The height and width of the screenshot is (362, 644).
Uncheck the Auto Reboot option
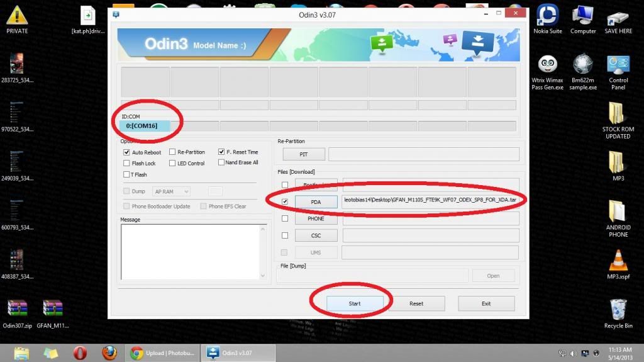coord(126,152)
